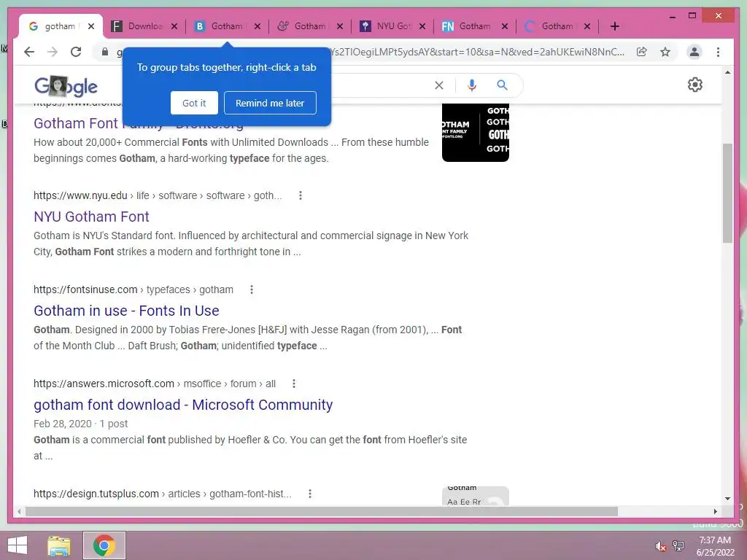Open more options for answers.microsoft.com result
The height and width of the screenshot is (560, 747).
click(293, 384)
